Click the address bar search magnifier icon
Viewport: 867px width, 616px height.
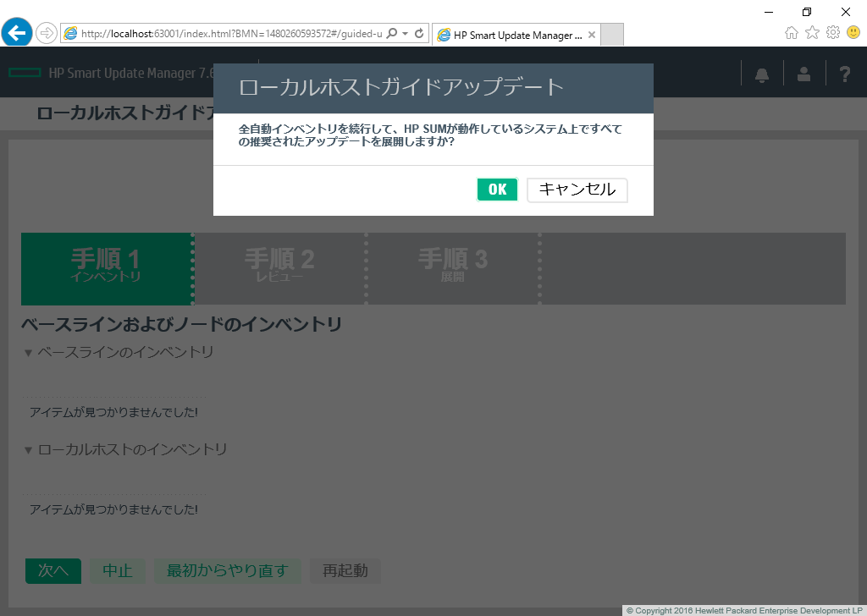[x=391, y=33]
